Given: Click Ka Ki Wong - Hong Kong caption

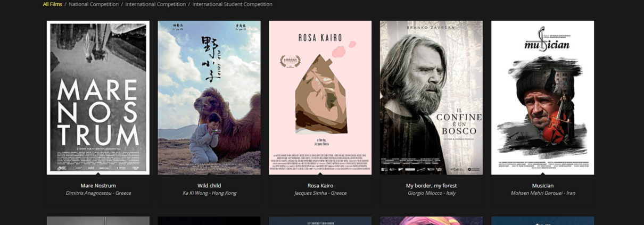Looking at the screenshot, I should click(x=209, y=193).
